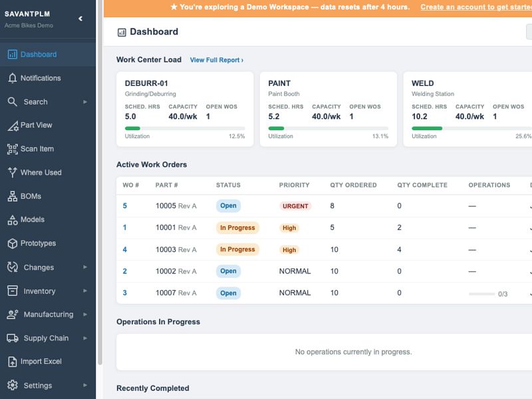The height and width of the screenshot is (399, 532).
Task: Click the Notifications bell icon
Action: [13, 78]
